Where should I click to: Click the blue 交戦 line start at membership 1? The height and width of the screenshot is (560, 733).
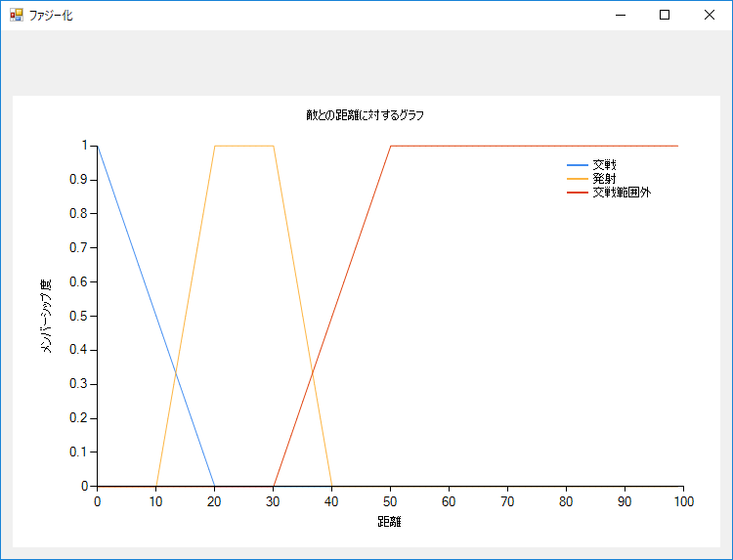98,147
